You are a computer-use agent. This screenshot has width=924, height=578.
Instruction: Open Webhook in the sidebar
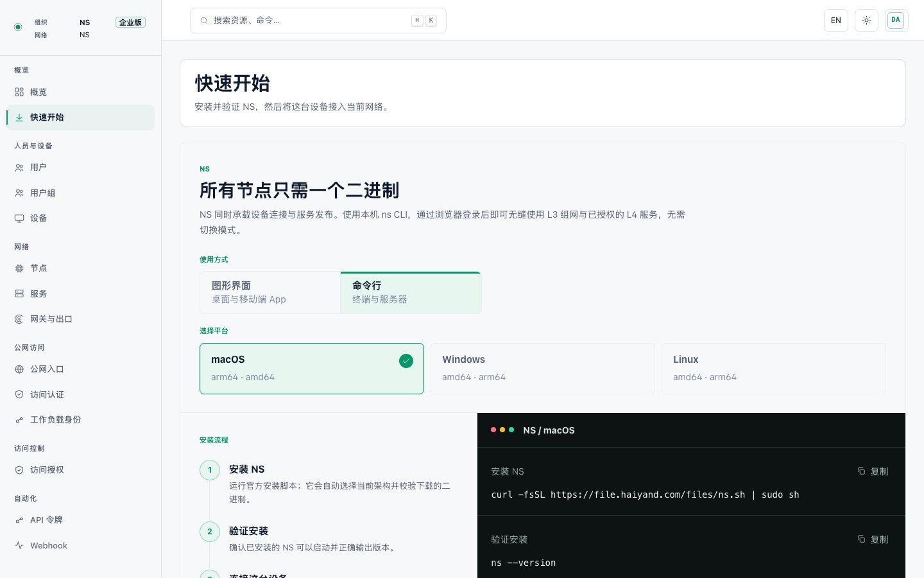pos(81,545)
